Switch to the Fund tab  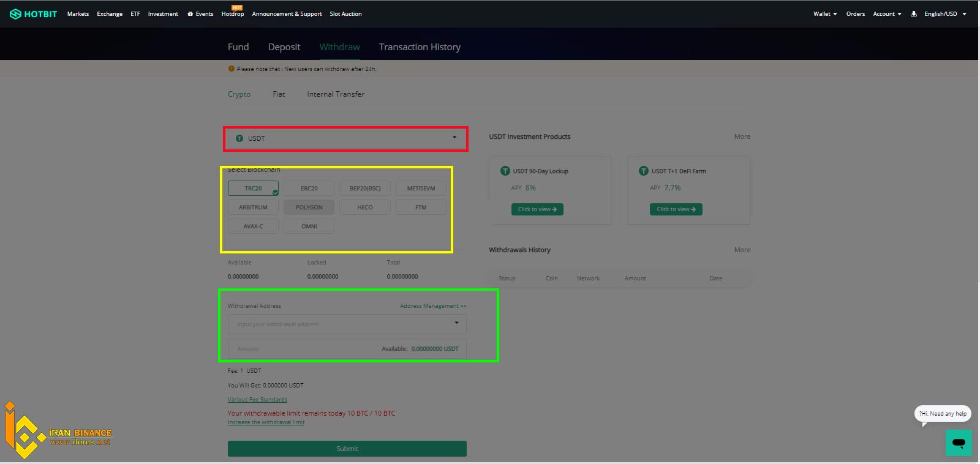(x=238, y=47)
